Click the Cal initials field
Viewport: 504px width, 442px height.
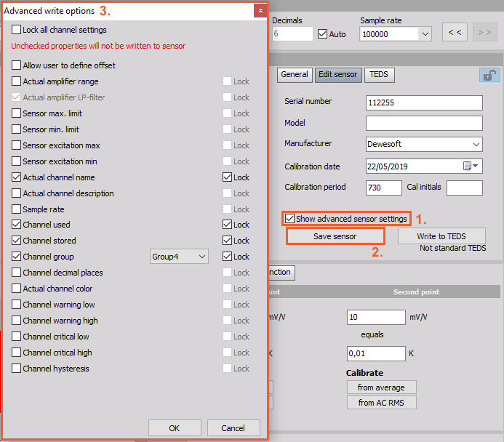click(x=465, y=188)
